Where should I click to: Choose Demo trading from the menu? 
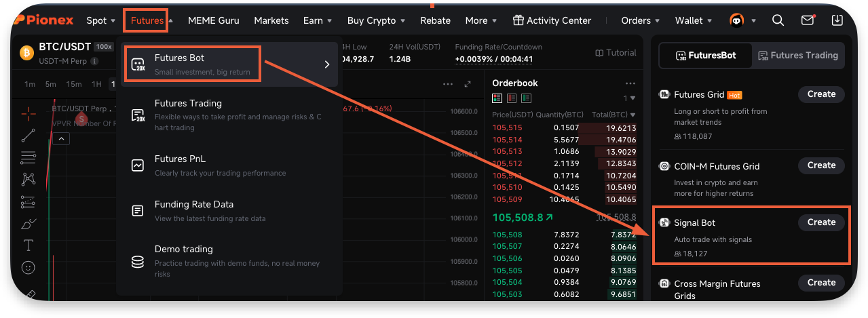point(229,261)
